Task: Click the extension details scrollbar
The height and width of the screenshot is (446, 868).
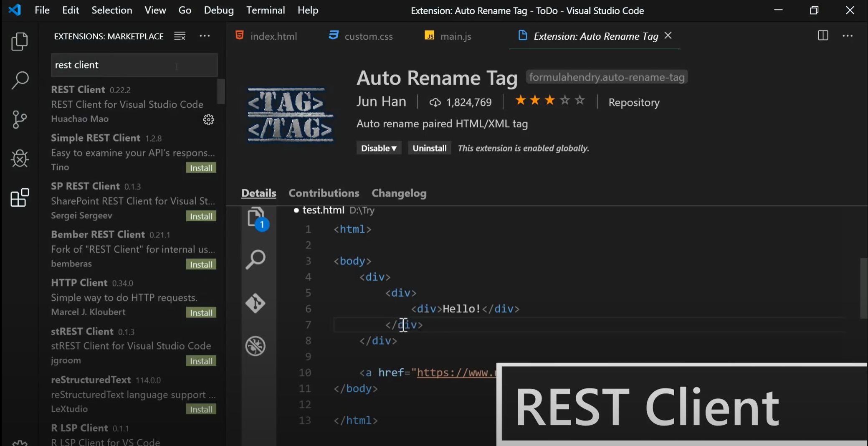Action: pyautogui.click(x=864, y=288)
